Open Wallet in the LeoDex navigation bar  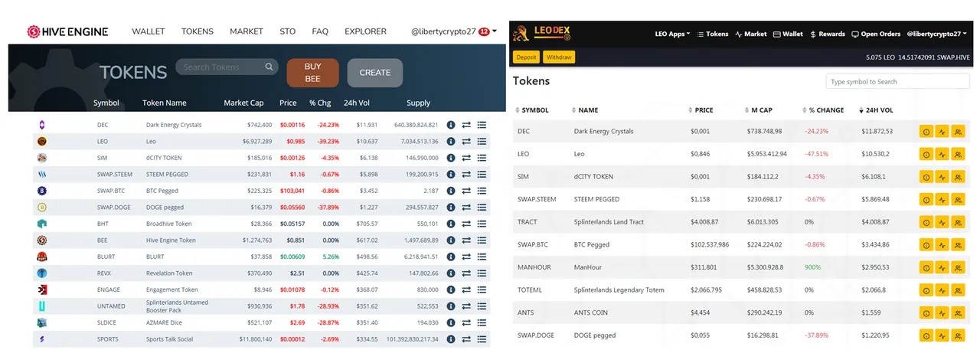coord(789,34)
